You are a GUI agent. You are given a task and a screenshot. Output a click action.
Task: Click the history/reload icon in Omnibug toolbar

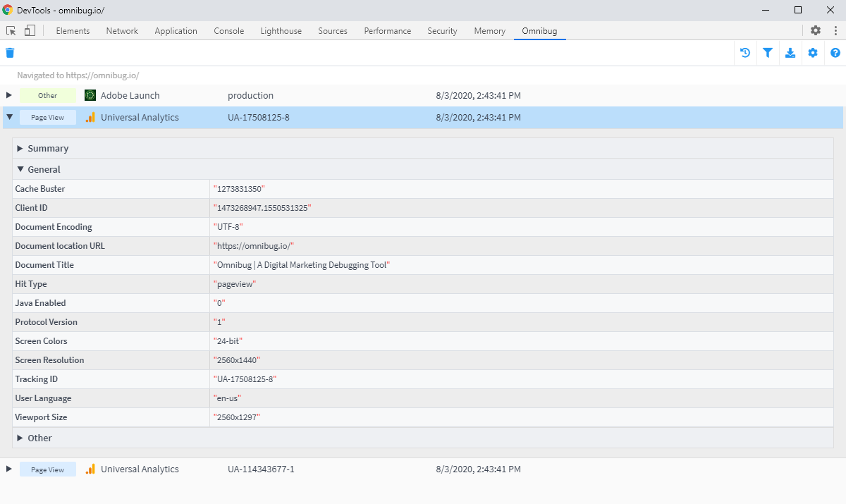[745, 52]
